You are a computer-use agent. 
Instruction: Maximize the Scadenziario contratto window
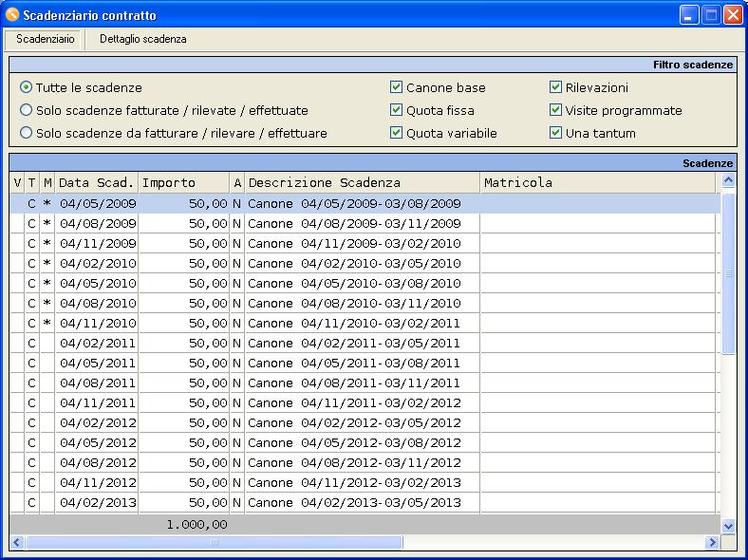click(x=712, y=15)
